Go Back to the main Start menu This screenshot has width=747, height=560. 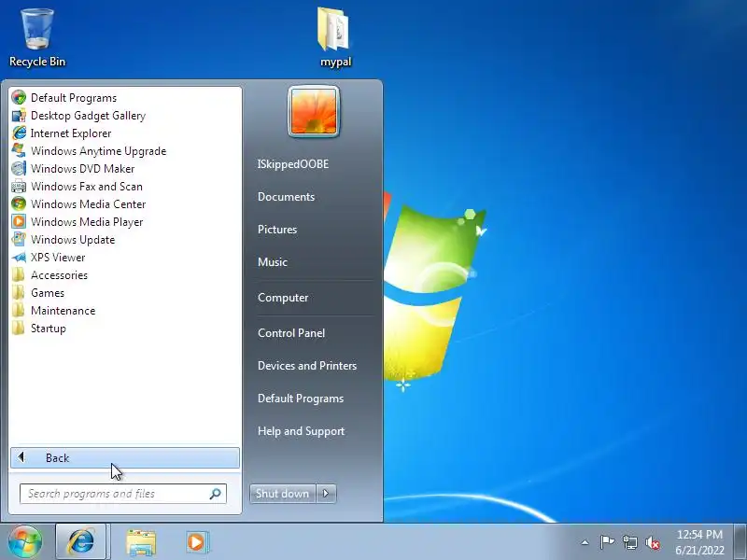click(x=125, y=458)
